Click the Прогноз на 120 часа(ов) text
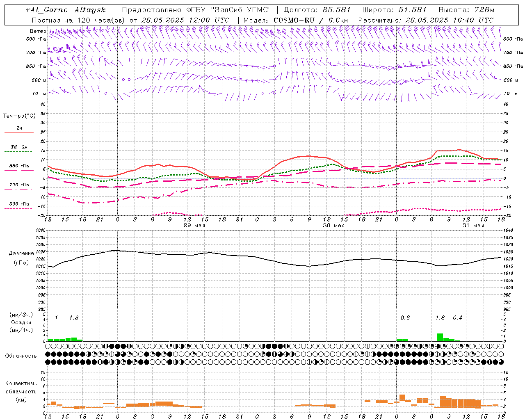This screenshot has height=420, width=525. (x=79, y=20)
